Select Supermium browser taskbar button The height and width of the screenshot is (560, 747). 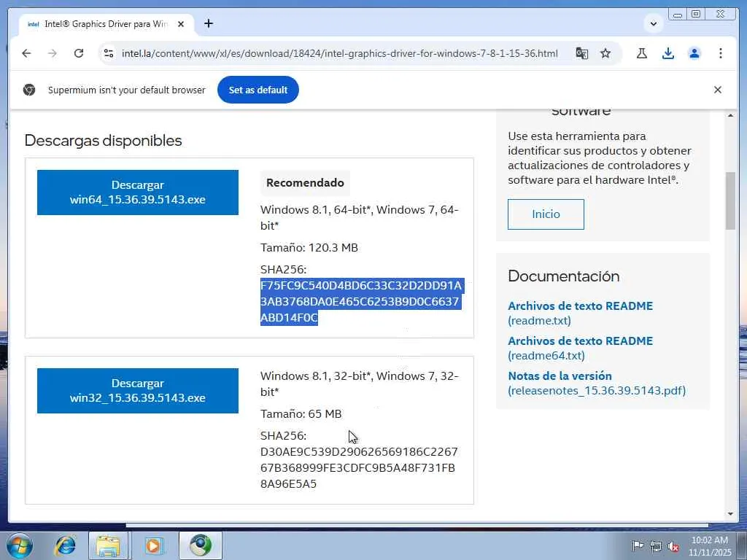[201, 545]
